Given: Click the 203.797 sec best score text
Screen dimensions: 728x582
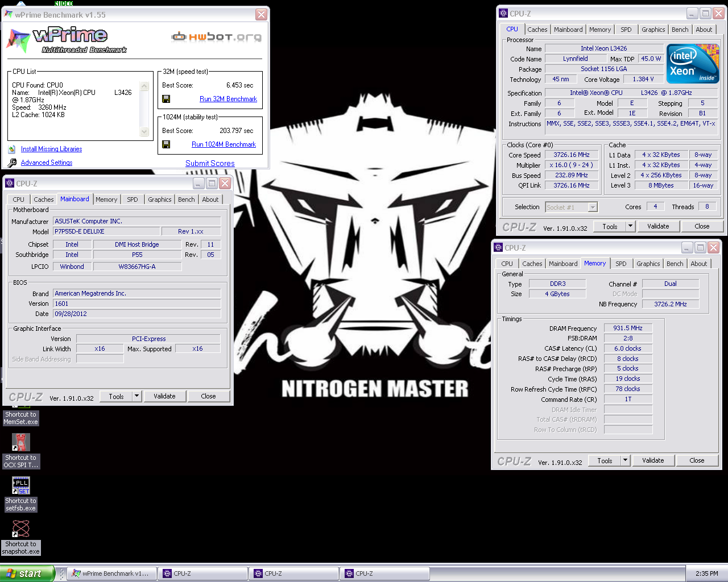Looking at the screenshot, I should pos(236,131).
